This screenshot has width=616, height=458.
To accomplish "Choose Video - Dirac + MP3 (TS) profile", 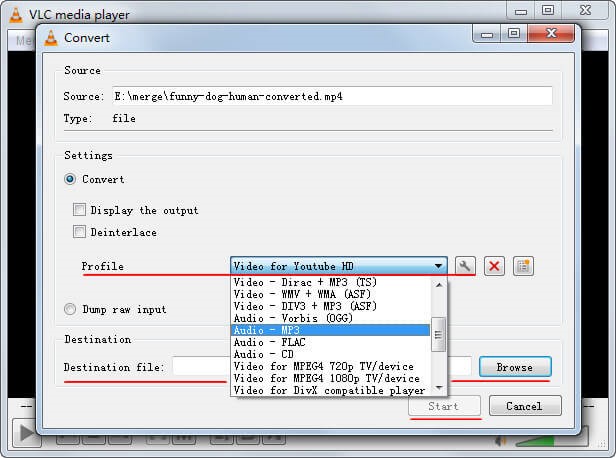I will coord(330,282).
